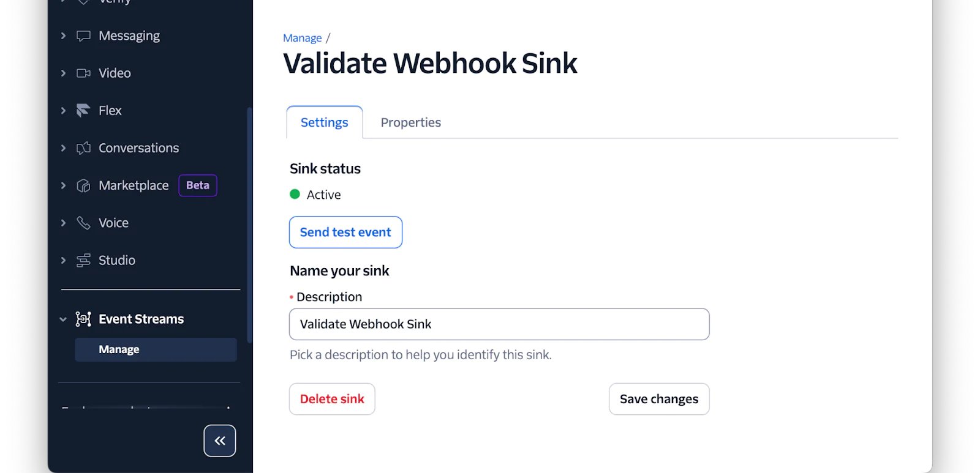The image size is (980, 473).
Task: Click the Messaging chat bubble icon
Action: coord(83,36)
